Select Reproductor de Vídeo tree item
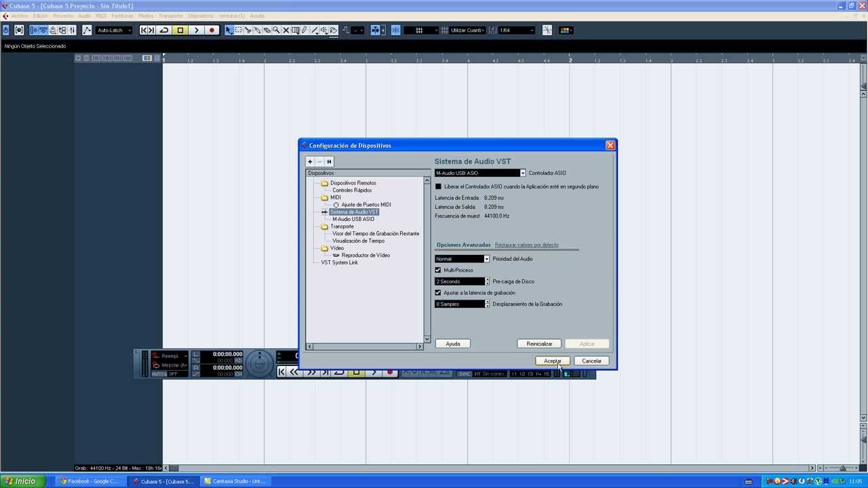Viewport: 868px width, 488px height. pyautogui.click(x=366, y=256)
